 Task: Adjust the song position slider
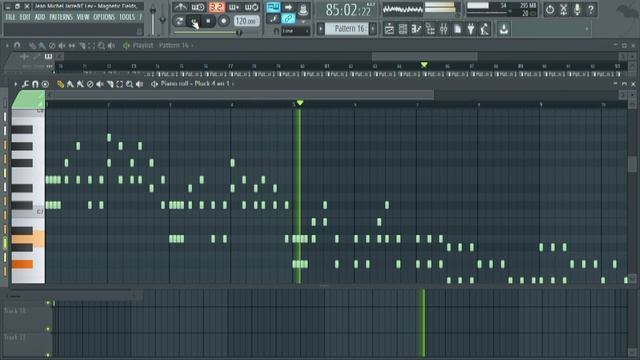pos(208,32)
